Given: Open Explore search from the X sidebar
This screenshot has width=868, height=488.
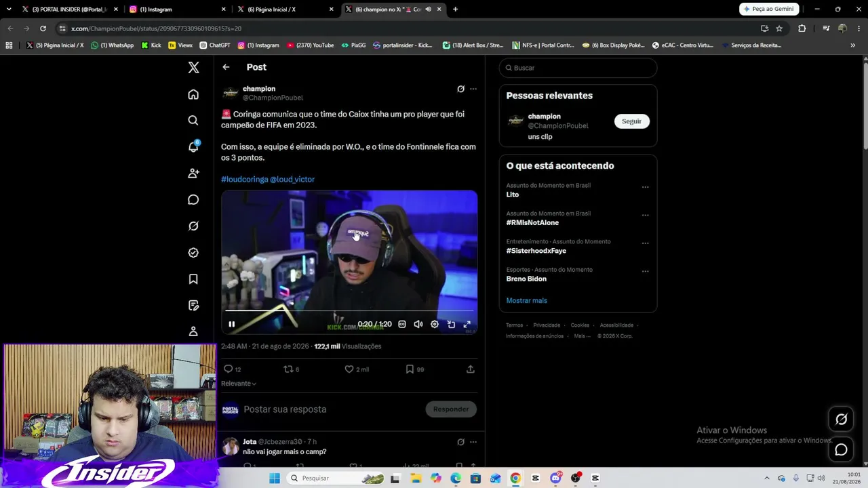Looking at the screenshot, I should pyautogui.click(x=193, y=121).
